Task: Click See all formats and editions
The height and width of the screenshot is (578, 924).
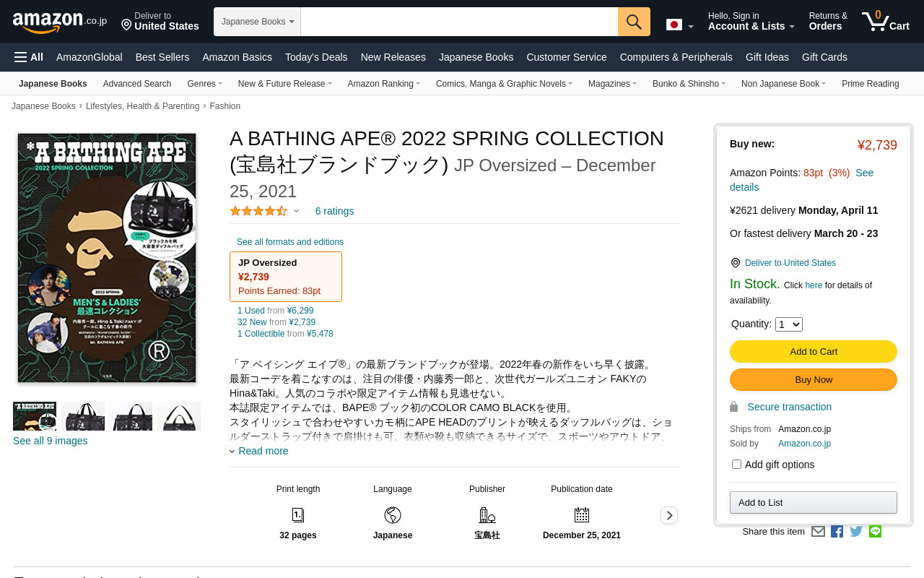Action: click(x=290, y=242)
